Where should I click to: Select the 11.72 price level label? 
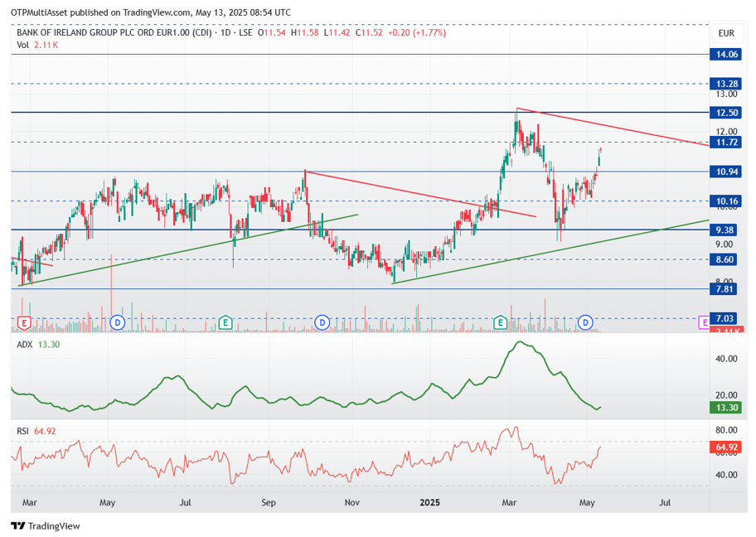pos(726,143)
